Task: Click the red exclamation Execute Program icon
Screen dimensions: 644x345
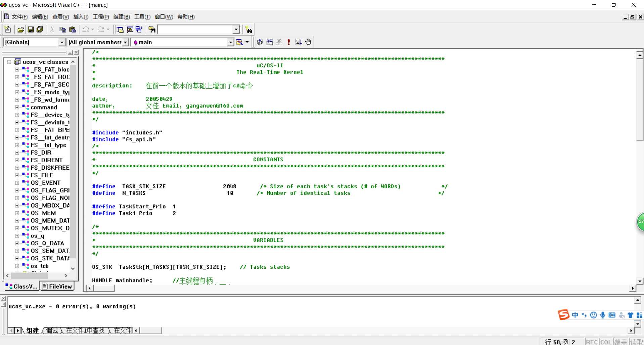Action: tap(289, 42)
